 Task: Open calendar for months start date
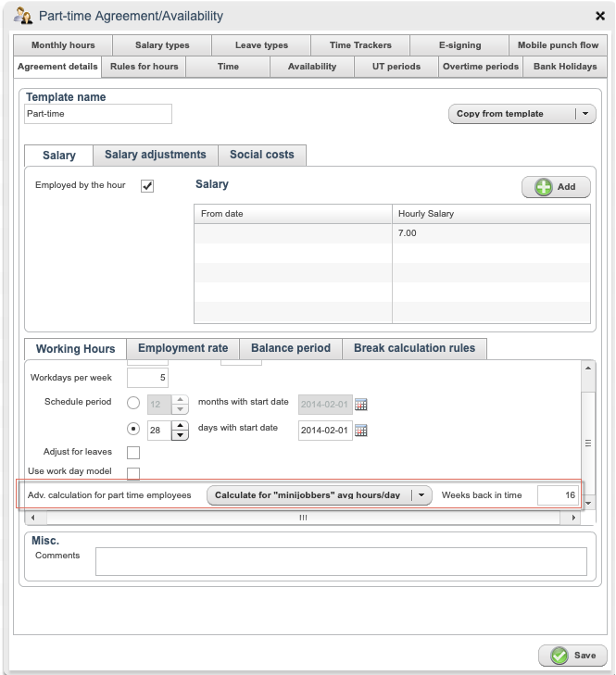point(361,405)
